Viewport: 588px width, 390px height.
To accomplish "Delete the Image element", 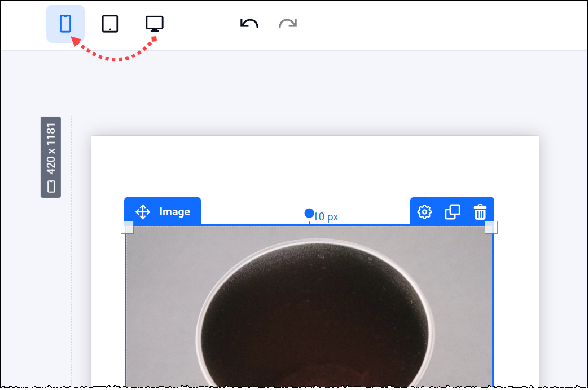I will [x=480, y=212].
